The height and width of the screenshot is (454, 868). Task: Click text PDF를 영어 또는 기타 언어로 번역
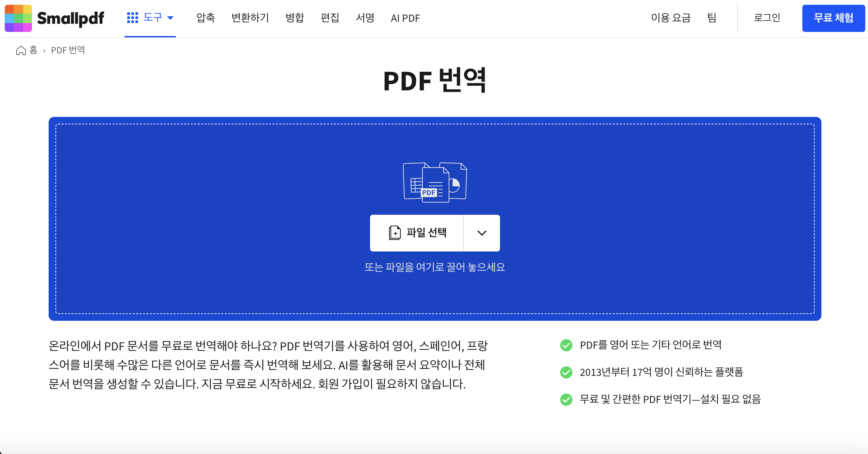pos(651,345)
